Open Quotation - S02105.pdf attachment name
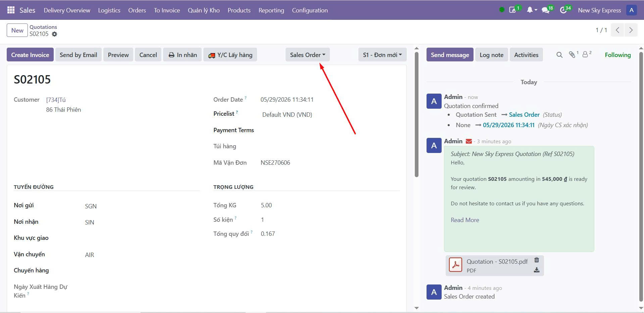Viewport: 644px width, 313px height. 497,261
